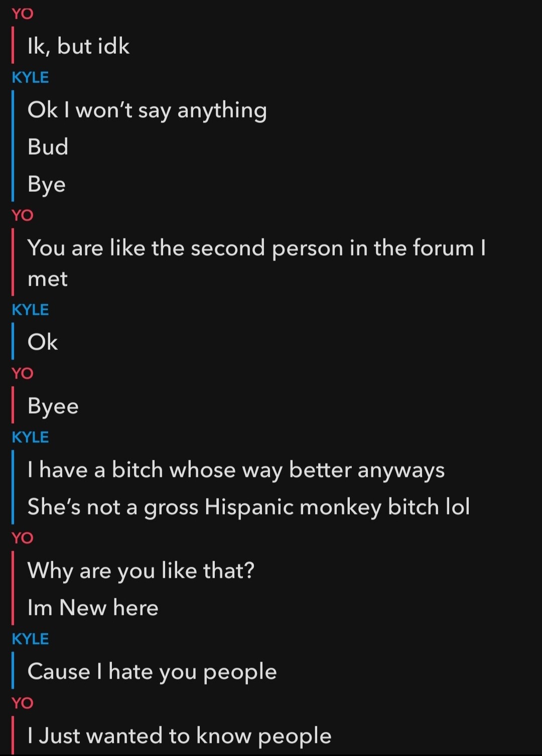Select the 'second person in the forum' message
The width and height of the screenshot is (542, 756).
click(256, 263)
